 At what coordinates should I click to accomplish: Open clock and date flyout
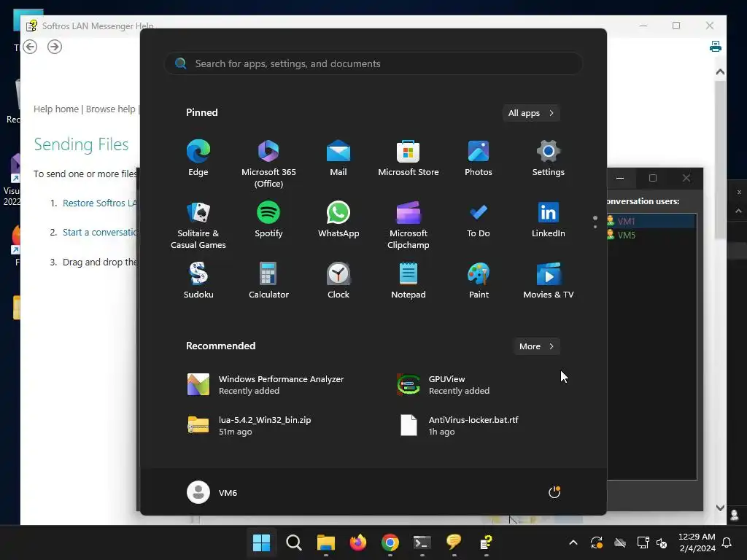[697, 542]
